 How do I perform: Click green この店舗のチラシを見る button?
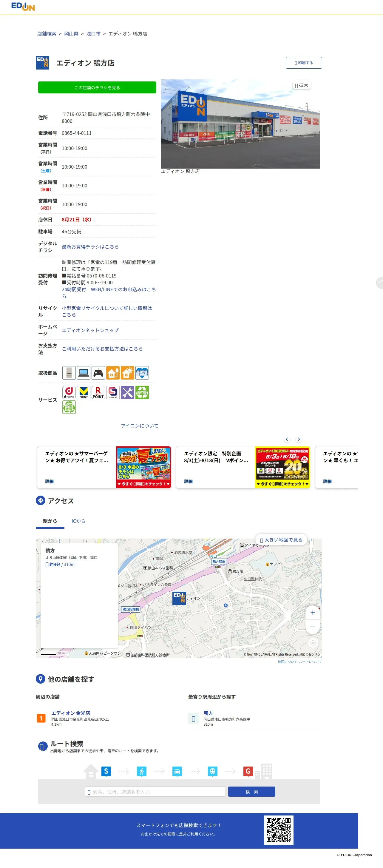tap(97, 87)
